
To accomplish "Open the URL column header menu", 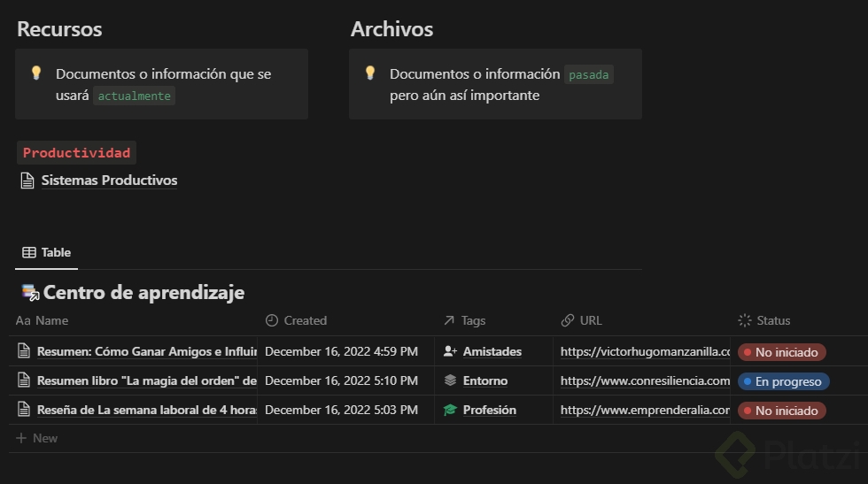I will pyautogui.click(x=590, y=320).
